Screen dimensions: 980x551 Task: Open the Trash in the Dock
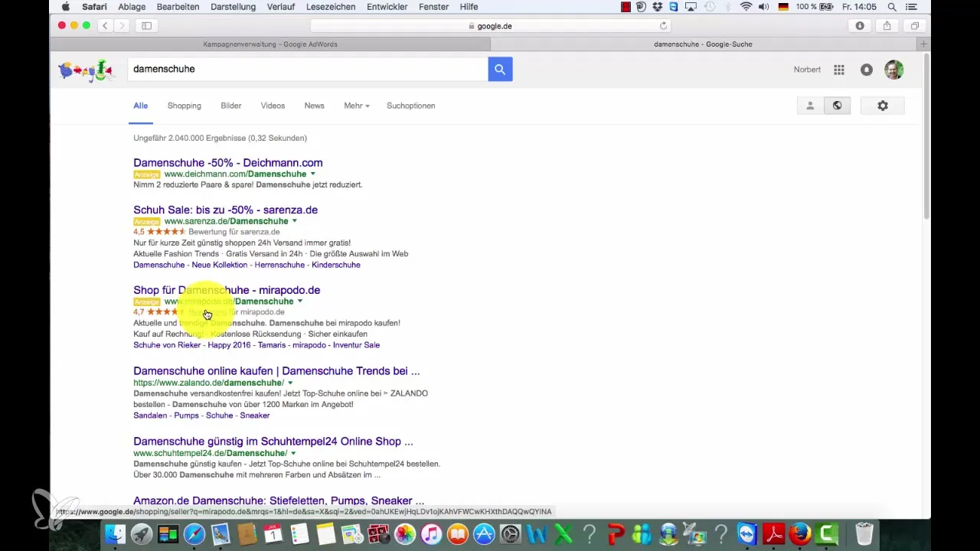pyautogui.click(x=864, y=533)
